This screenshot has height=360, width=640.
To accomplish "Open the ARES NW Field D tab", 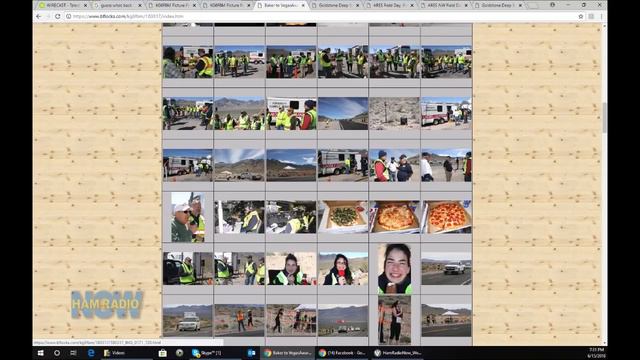I will pos(445,5).
